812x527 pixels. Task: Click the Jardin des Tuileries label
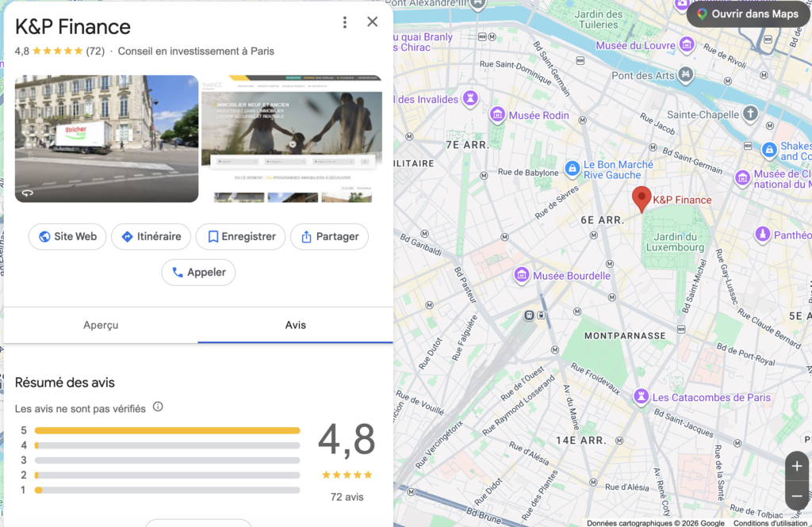point(598,19)
